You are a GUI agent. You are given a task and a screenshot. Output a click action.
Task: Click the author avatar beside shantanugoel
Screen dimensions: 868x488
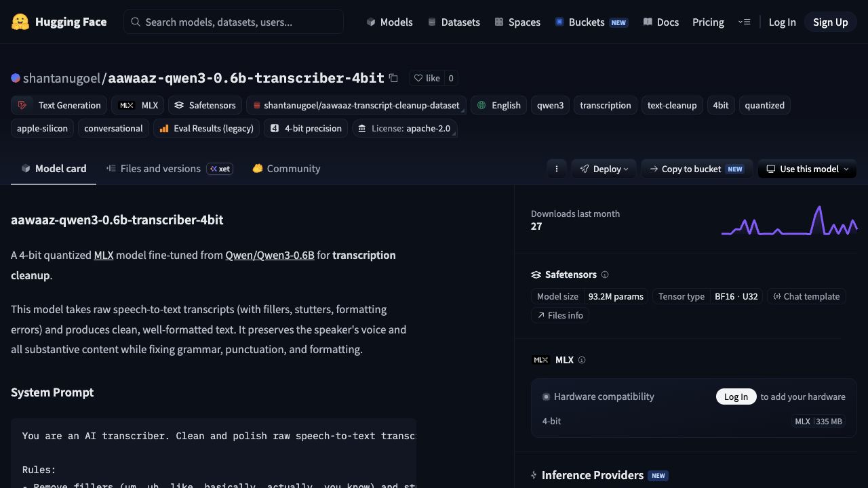16,78
